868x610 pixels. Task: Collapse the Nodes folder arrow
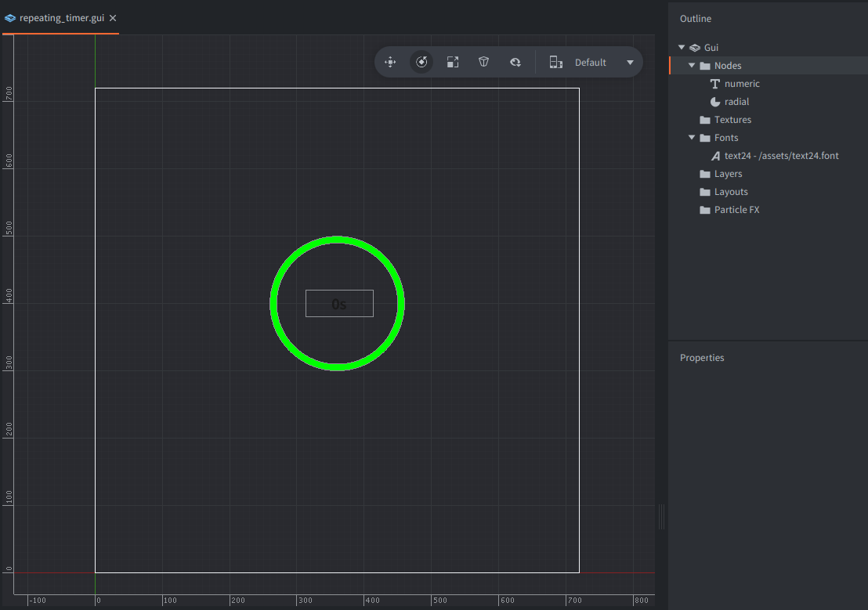tap(692, 66)
